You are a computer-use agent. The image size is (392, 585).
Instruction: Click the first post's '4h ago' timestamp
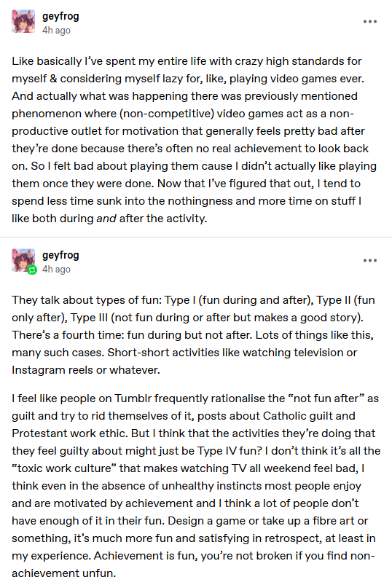tap(56, 31)
